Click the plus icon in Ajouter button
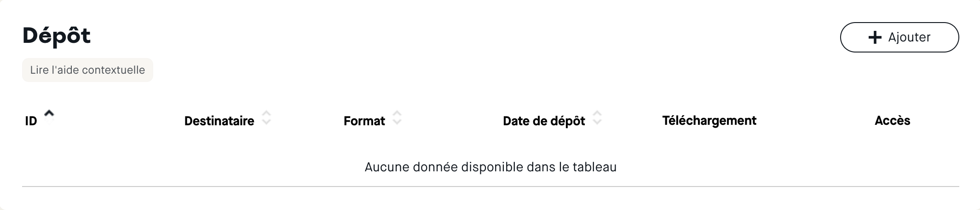Viewport: 980px width, 210px height. (x=875, y=37)
